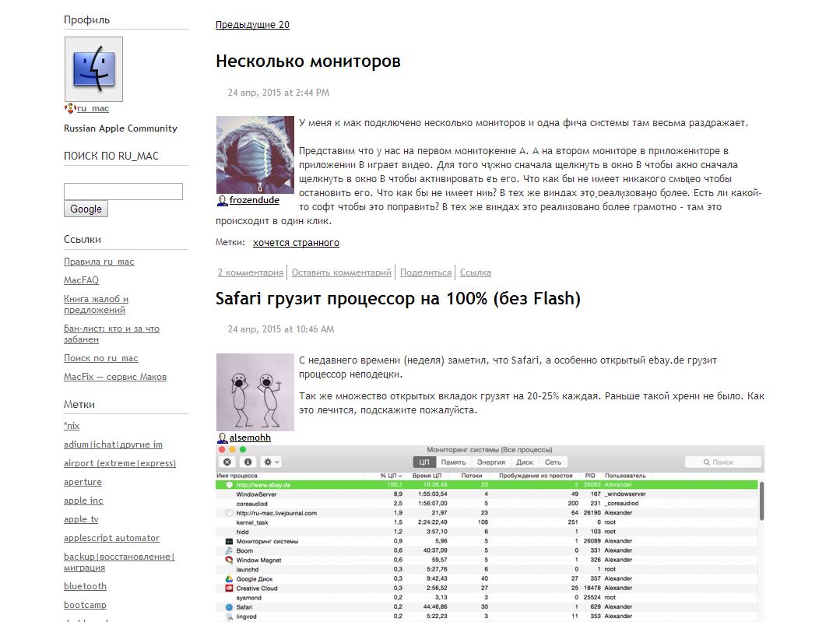Viewport: 840px width, 622px height.
Task: Click the process info icon in Activity Monitor
Action: [x=248, y=462]
